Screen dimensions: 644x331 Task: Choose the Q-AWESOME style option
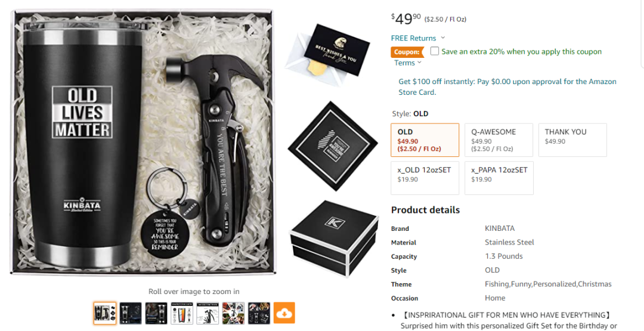pyautogui.click(x=499, y=140)
